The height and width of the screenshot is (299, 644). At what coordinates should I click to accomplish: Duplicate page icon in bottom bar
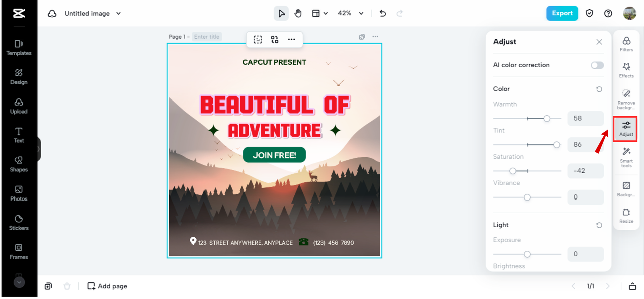tap(48, 286)
